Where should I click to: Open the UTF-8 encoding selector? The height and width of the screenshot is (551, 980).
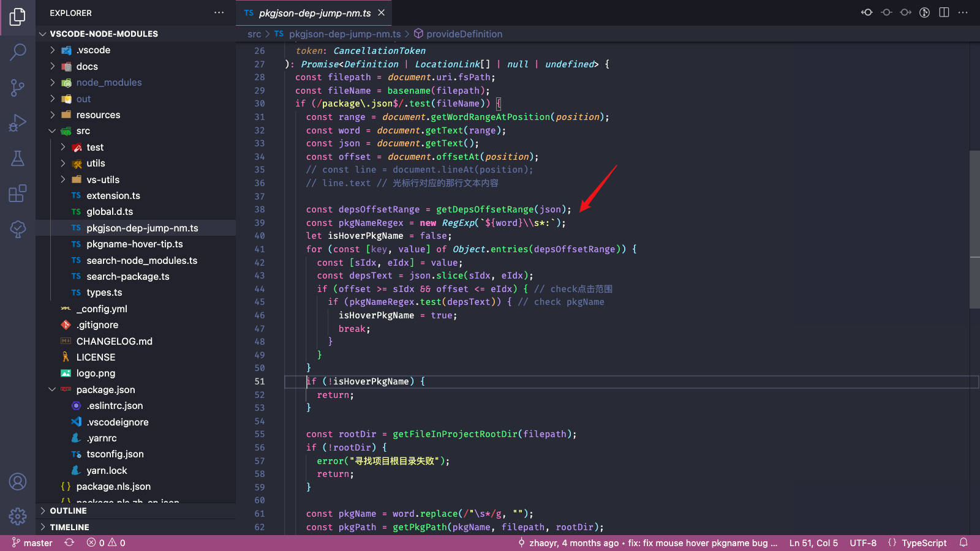point(862,542)
